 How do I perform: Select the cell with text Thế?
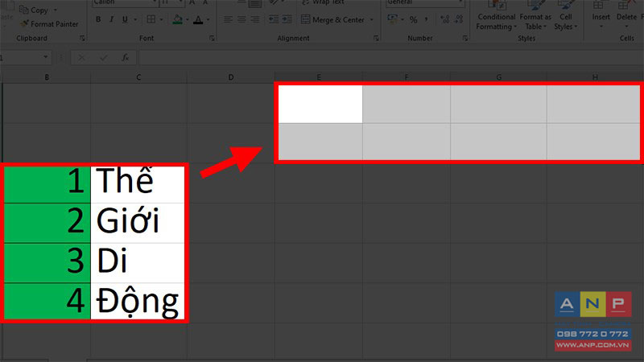[x=138, y=183]
